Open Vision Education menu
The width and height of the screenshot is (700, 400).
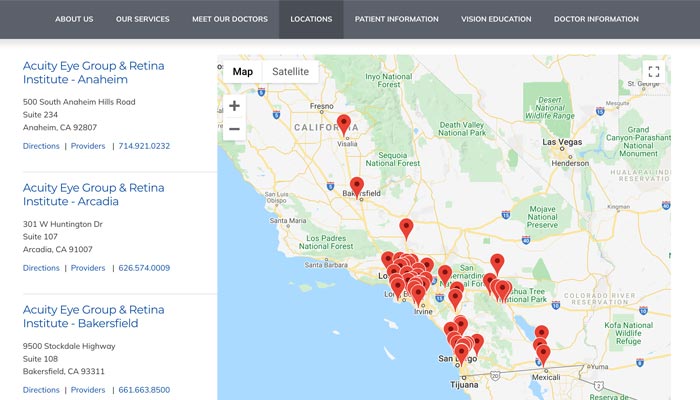click(x=496, y=19)
